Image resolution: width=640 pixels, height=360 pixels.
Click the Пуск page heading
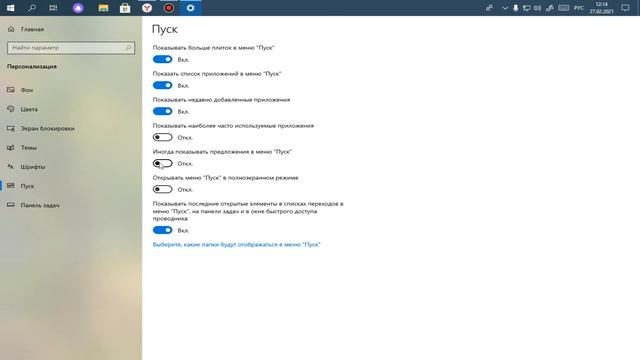pyautogui.click(x=164, y=29)
